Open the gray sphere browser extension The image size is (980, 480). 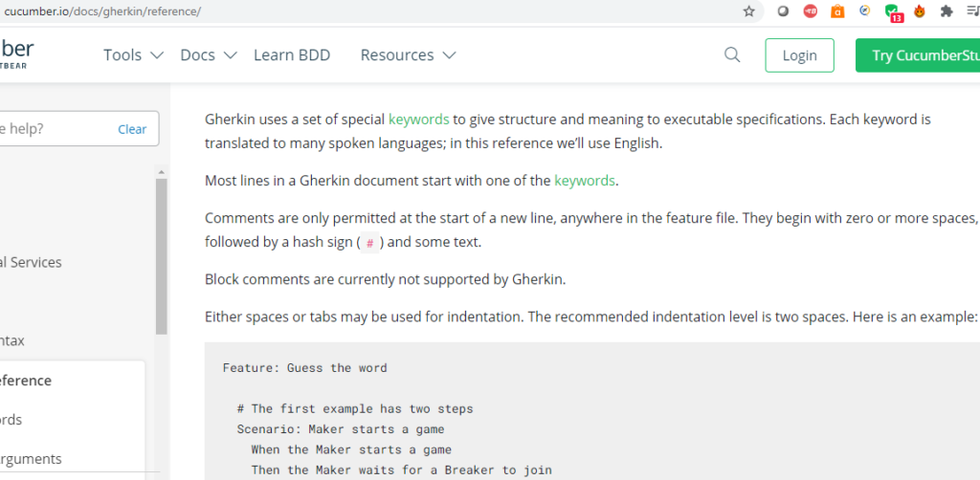click(783, 11)
